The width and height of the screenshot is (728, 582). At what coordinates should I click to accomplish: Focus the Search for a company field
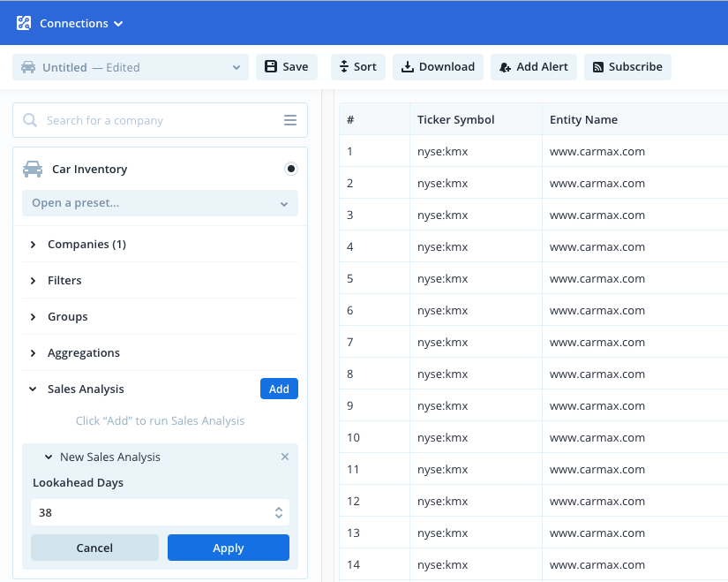click(161, 120)
